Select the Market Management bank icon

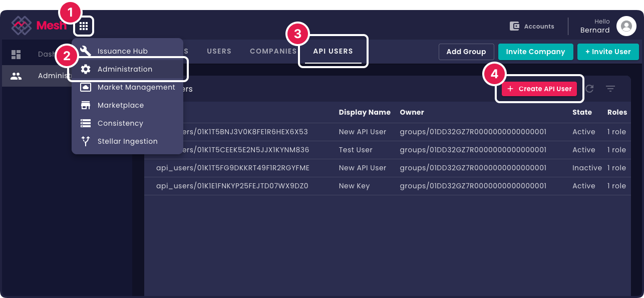(x=84, y=87)
